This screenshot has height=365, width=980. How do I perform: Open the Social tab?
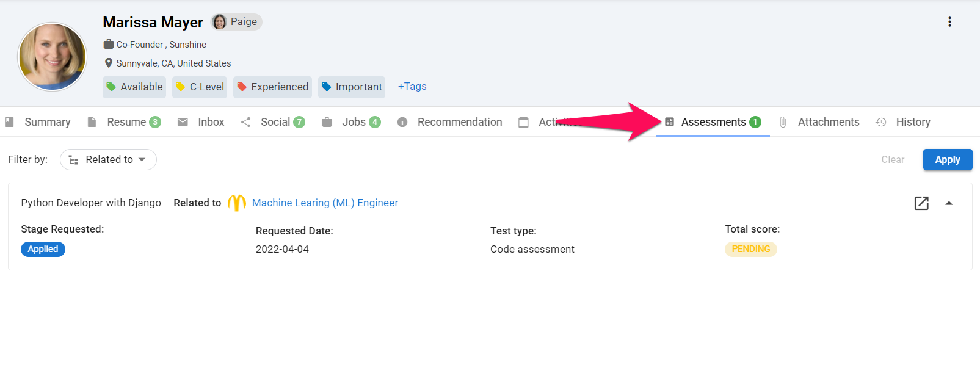[272, 122]
